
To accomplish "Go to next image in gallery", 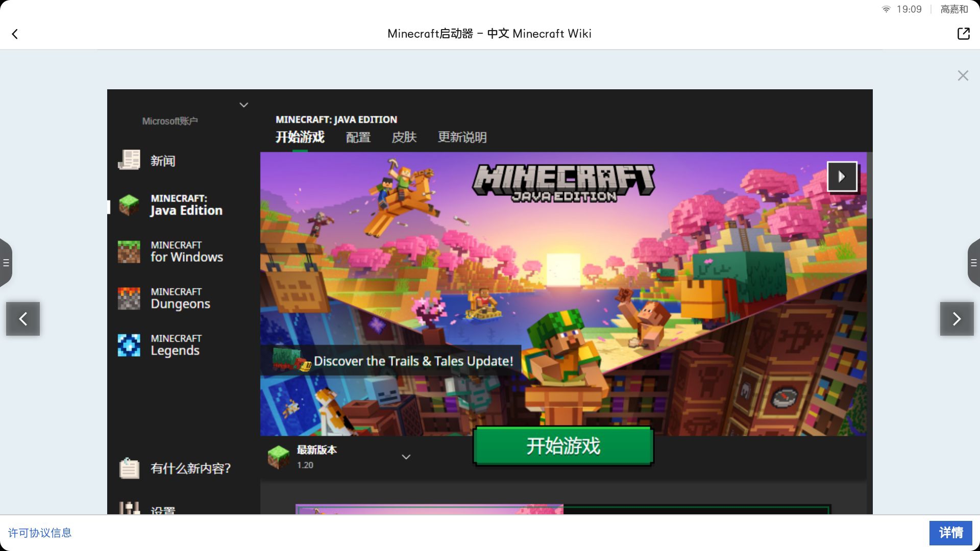I will pos(957,319).
